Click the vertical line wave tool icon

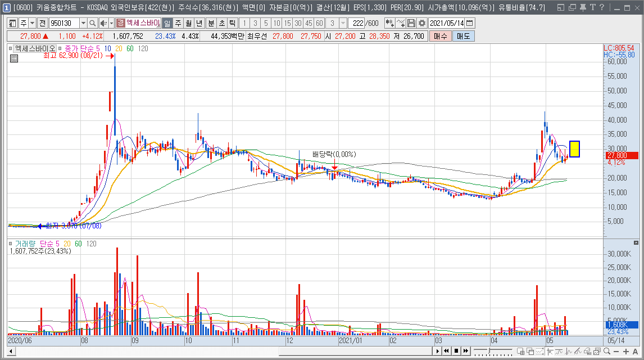[x=569, y=352]
